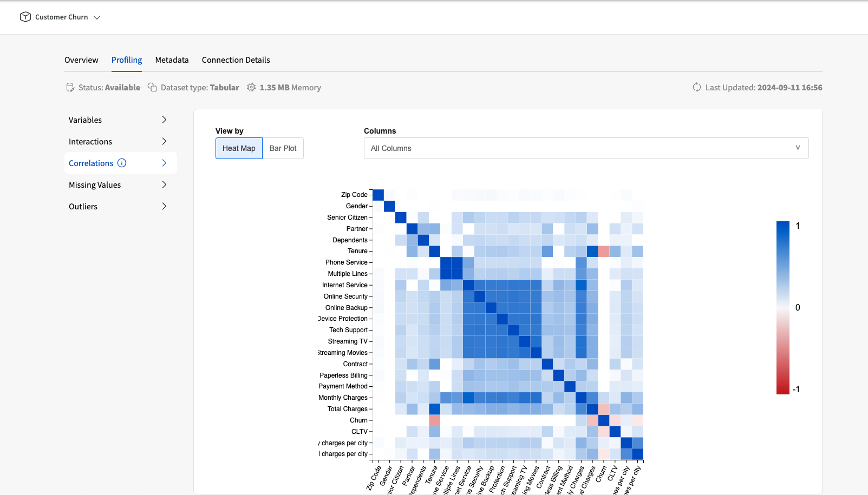868x495 pixels.
Task: Click the Total Charges row label
Action: [x=348, y=409]
